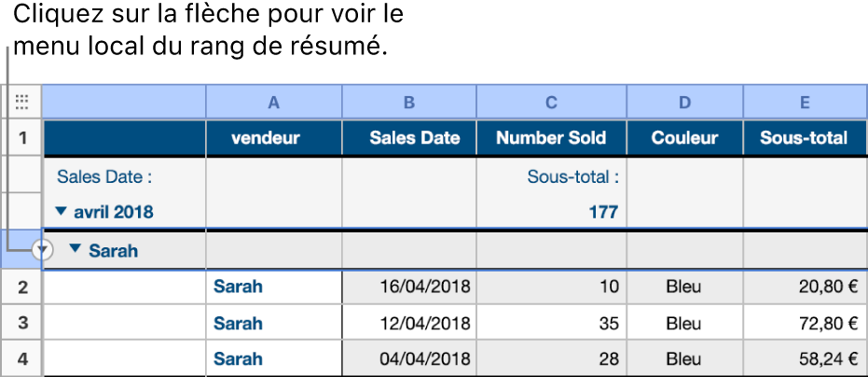Collapse the Sarah group disclosure triangle
This screenshot has height=377, width=868.
(76, 249)
